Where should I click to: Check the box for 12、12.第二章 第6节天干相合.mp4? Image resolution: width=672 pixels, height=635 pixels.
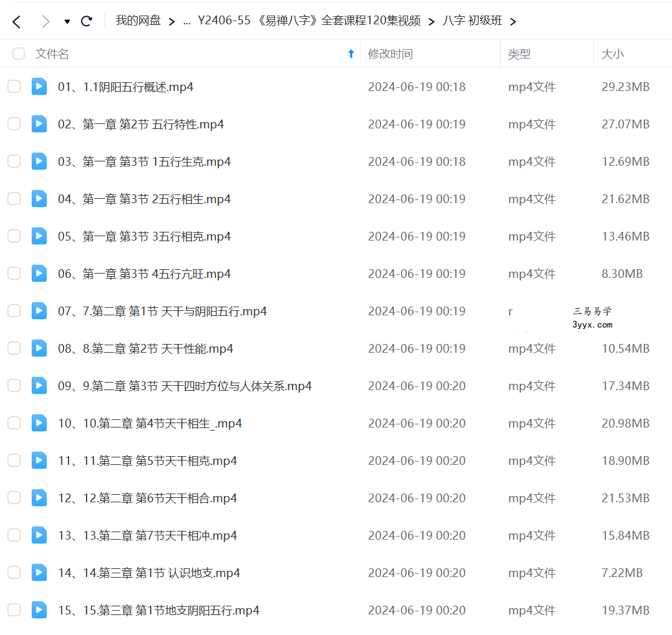[x=14, y=498]
